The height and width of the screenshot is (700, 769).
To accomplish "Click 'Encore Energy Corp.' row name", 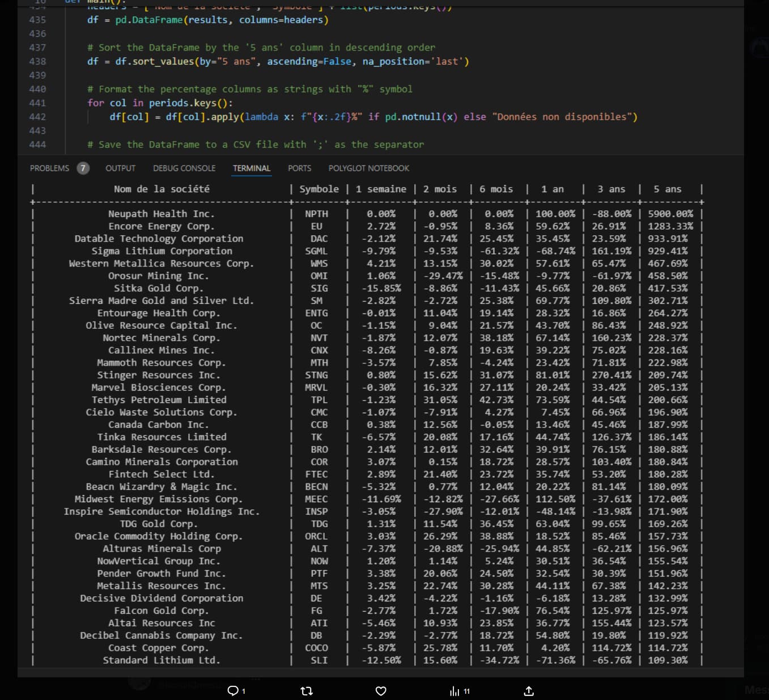I will click(x=162, y=226).
